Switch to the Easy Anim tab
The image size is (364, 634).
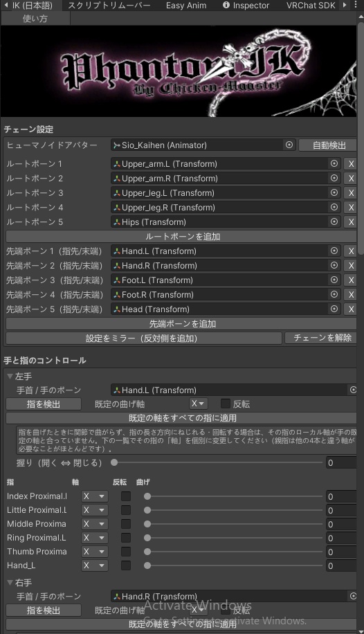tap(186, 6)
